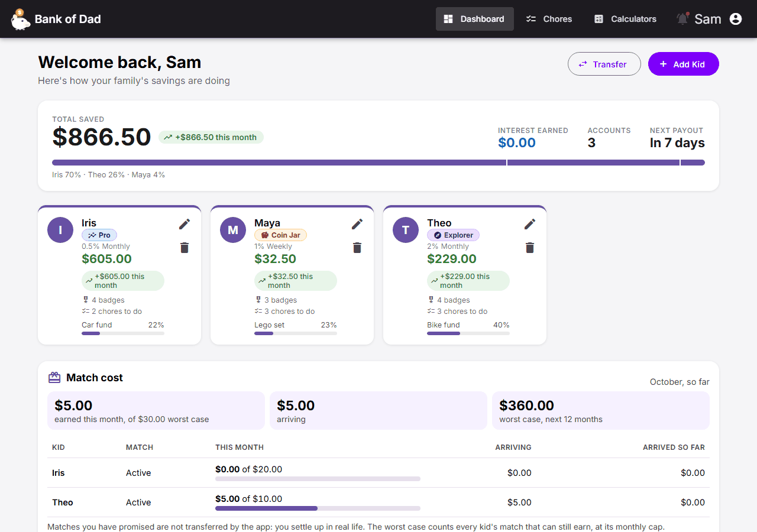Viewport: 757px width, 532px height.
Task: Click Theo's '4 badges' text
Action: click(x=452, y=300)
